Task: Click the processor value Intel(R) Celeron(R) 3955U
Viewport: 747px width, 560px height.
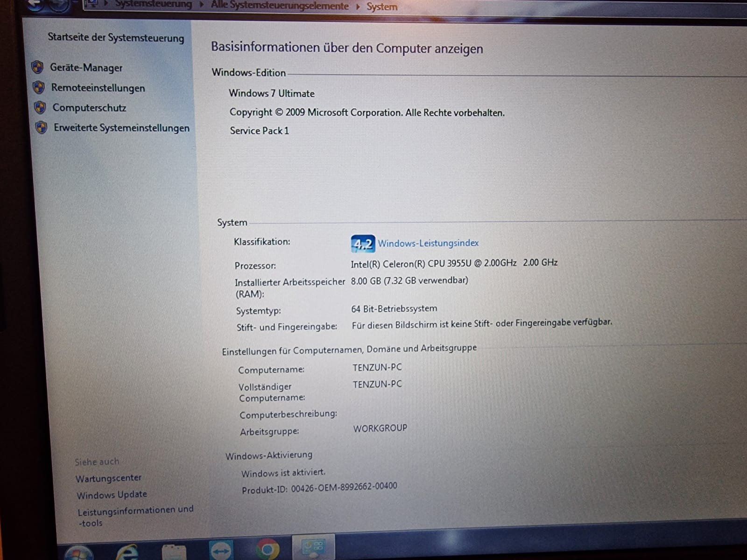Action: click(x=454, y=263)
